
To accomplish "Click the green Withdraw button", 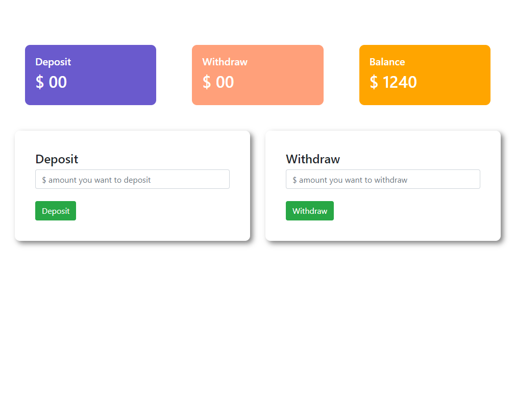I will coord(310,211).
